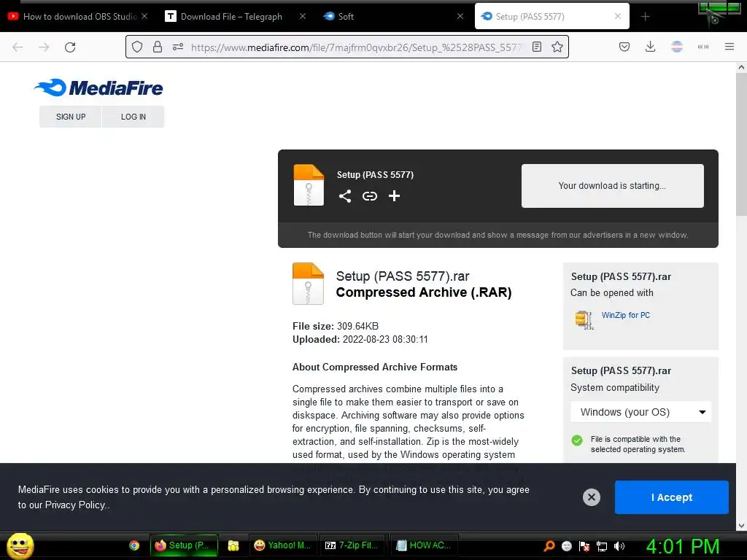This screenshot has width=747, height=560.
Task: Click the MediaFire logo
Action: tap(98, 87)
